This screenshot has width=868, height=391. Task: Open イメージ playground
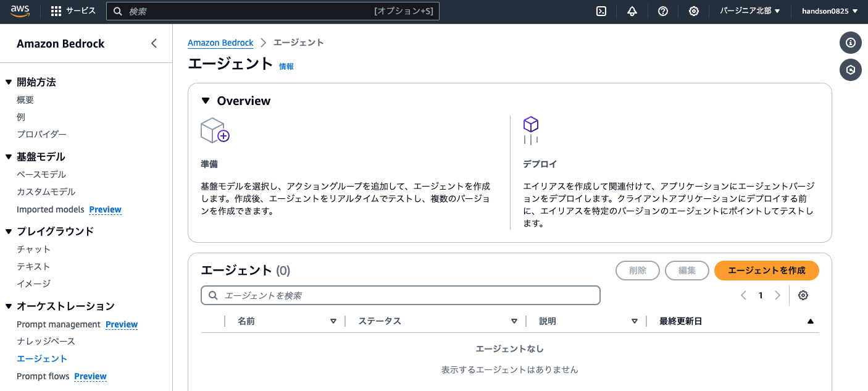pos(33,284)
